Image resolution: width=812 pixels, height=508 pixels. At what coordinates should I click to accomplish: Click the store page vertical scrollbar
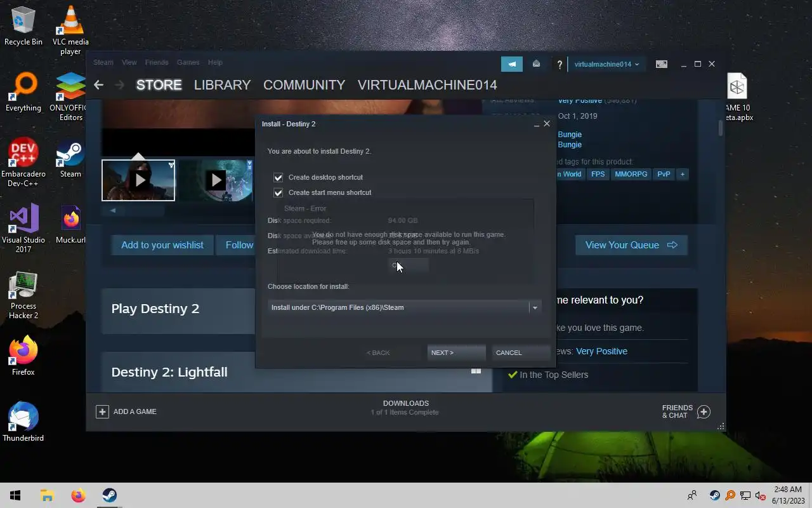coord(721,128)
